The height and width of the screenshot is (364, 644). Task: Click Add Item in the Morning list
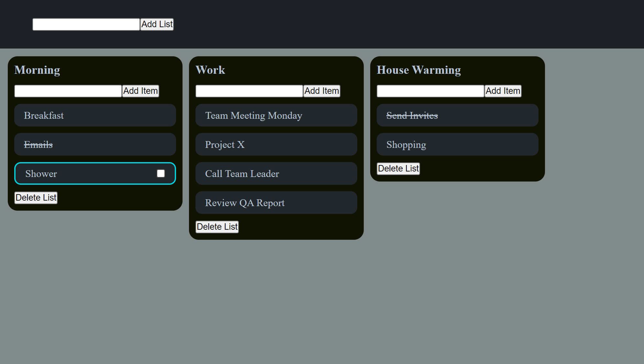[140, 91]
